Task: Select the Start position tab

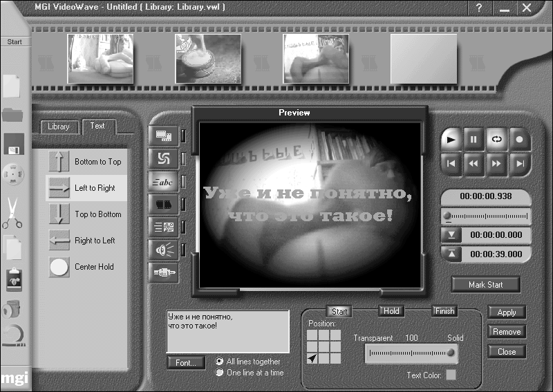Action: 339,312
